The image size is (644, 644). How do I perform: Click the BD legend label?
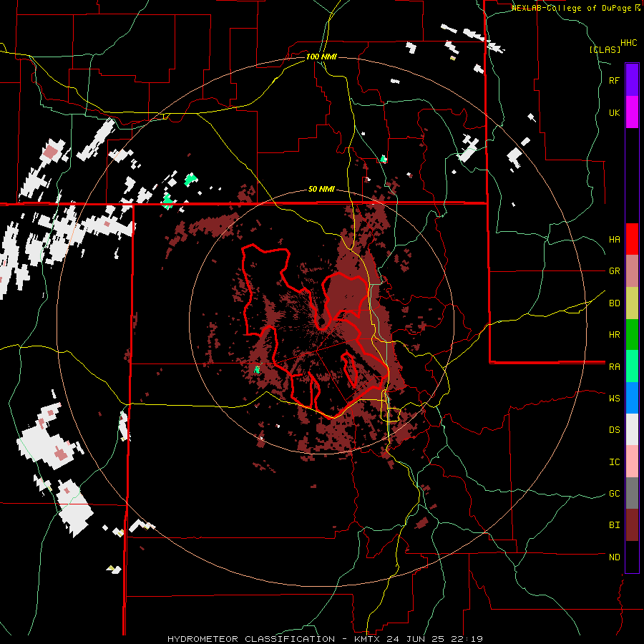(x=614, y=303)
